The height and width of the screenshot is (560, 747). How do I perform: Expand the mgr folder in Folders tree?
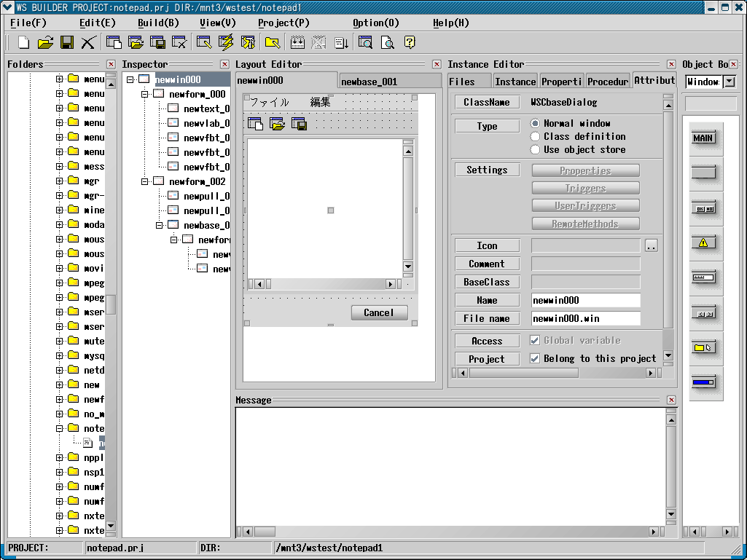coord(60,181)
